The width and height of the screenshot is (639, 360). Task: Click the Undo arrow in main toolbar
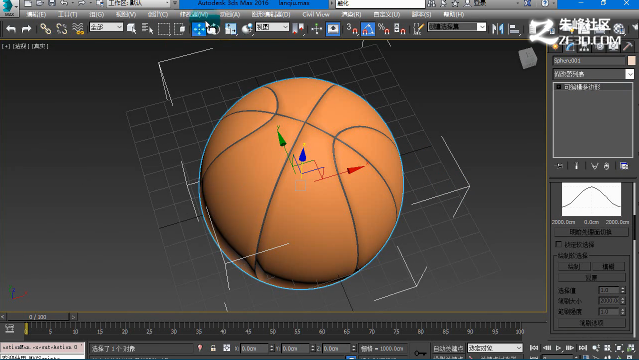coord(11,29)
